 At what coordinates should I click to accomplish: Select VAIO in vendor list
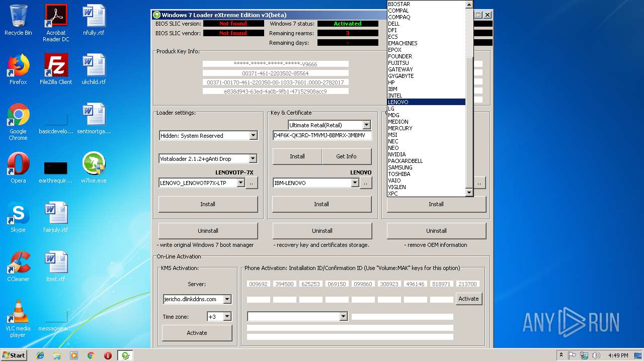(x=426, y=180)
